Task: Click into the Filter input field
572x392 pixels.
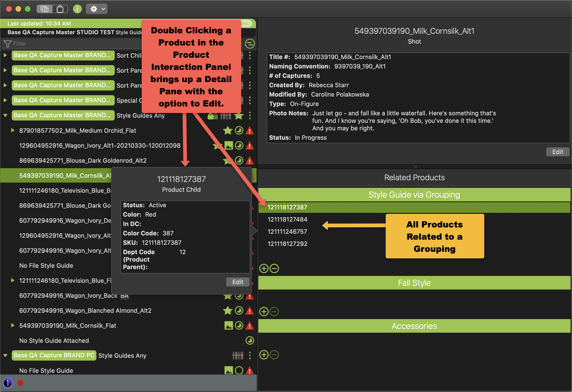Action: click(74, 44)
